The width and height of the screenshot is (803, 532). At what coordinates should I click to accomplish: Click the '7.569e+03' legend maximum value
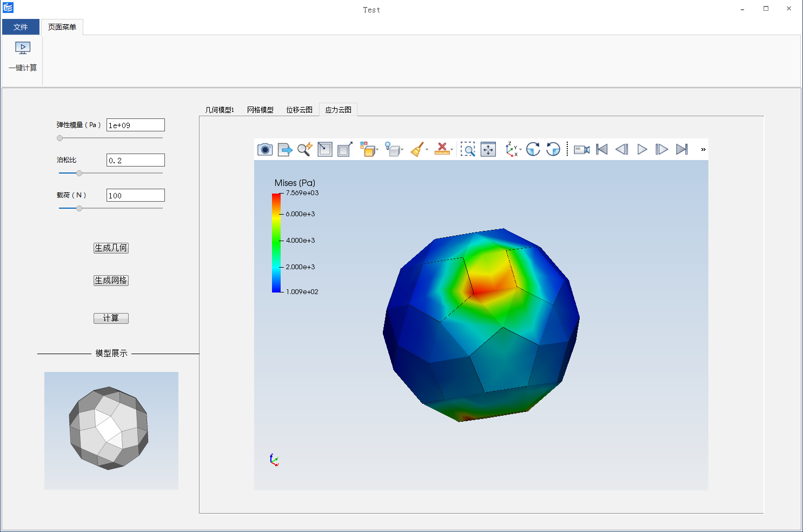pyautogui.click(x=302, y=193)
